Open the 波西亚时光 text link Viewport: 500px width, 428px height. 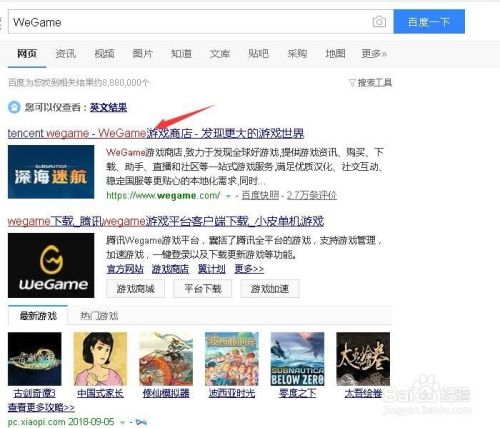(232, 393)
